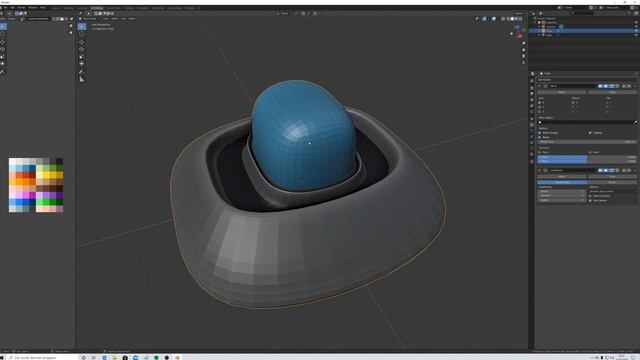Screen dimensions: 640x360
Task: Open the viewport shading options dropdown arrow
Action: (525, 19)
